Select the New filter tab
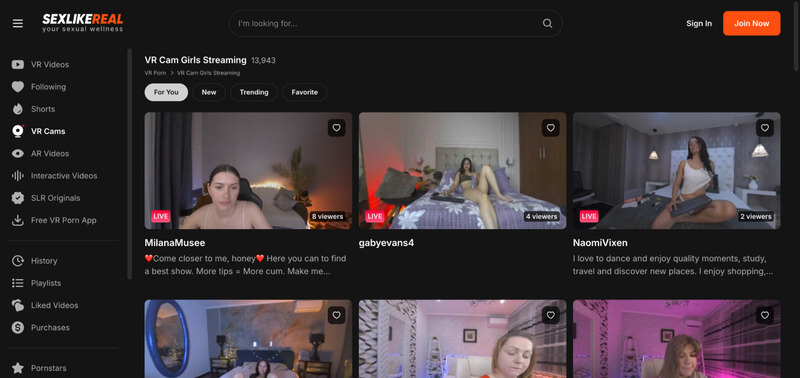The width and height of the screenshot is (800, 378). pyautogui.click(x=209, y=92)
